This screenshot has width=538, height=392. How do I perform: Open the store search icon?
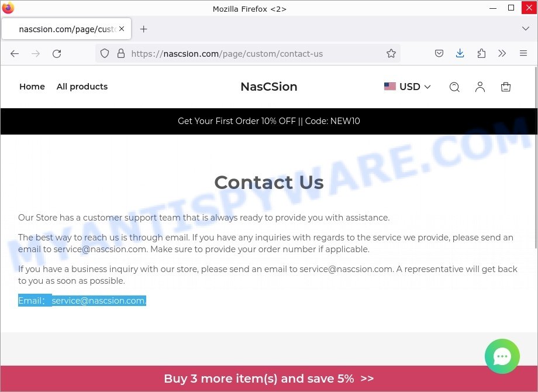coord(454,87)
